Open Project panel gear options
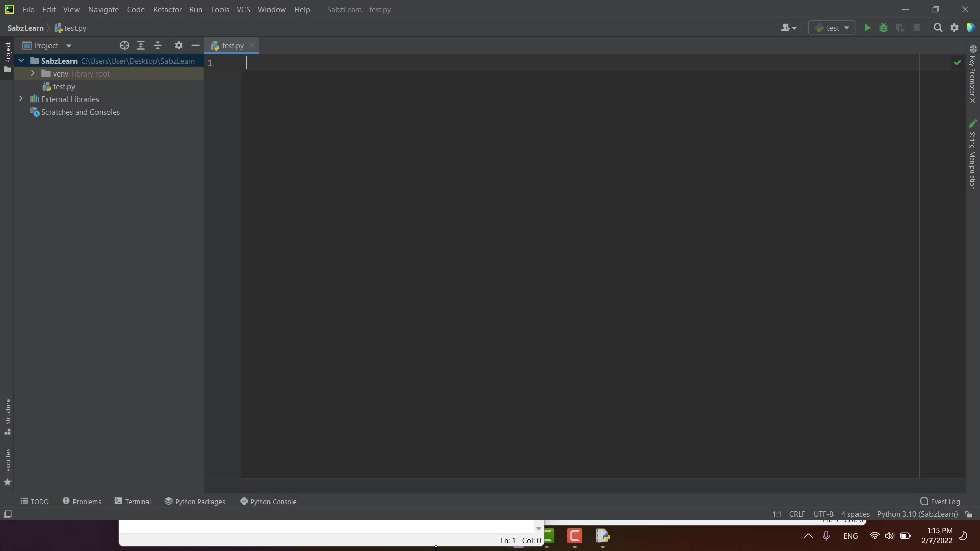The width and height of the screenshot is (980, 551). 178,46
